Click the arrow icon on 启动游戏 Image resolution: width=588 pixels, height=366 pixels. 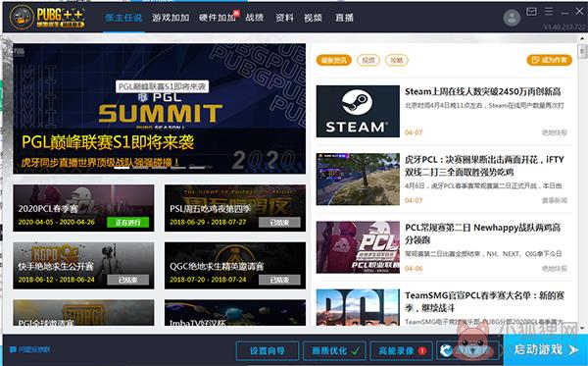[573, 350]
